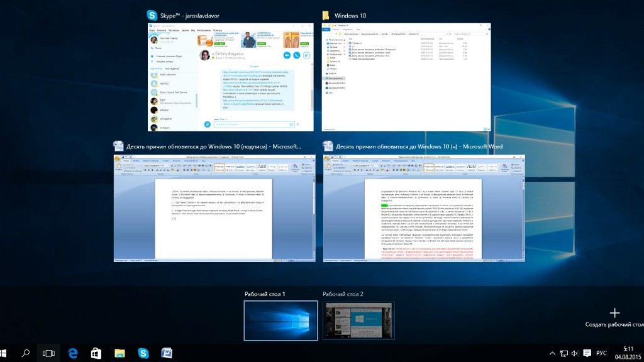Open the Word document preview titled with (подписи)
644x362 pixels.
[x=215, y=208]
